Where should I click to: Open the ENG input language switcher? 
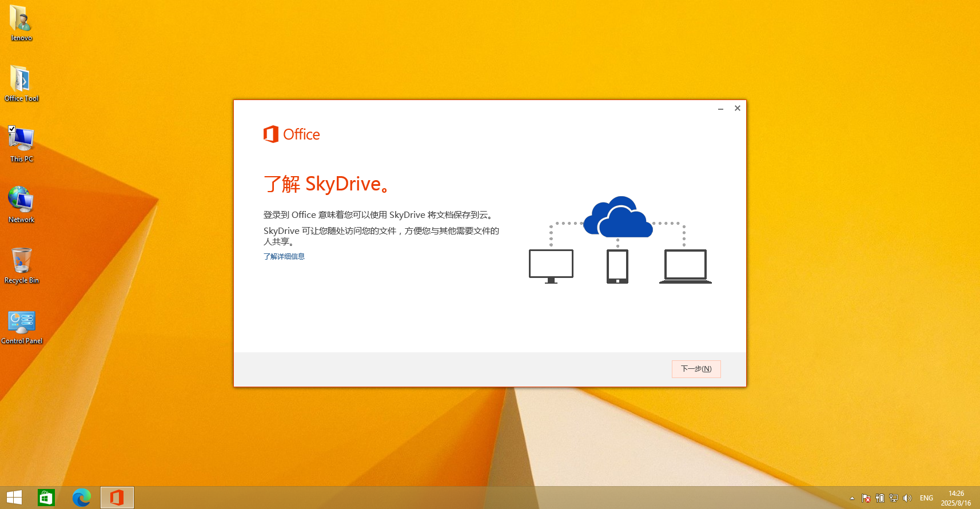tap(926, 498)
